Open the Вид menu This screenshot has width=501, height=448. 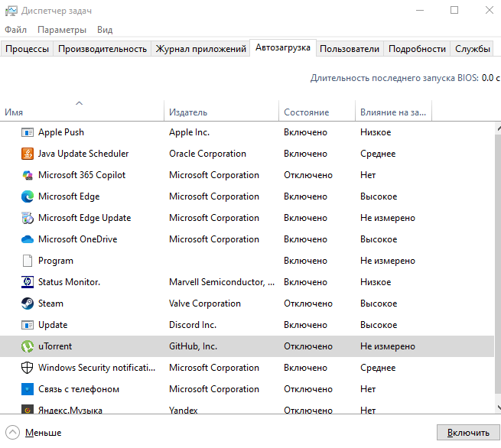click(105, 30)
